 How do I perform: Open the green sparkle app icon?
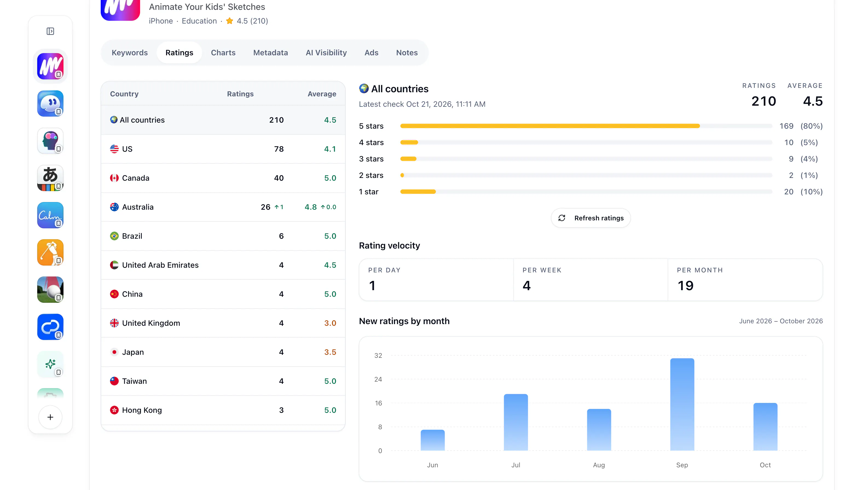[x=50, y=364]
